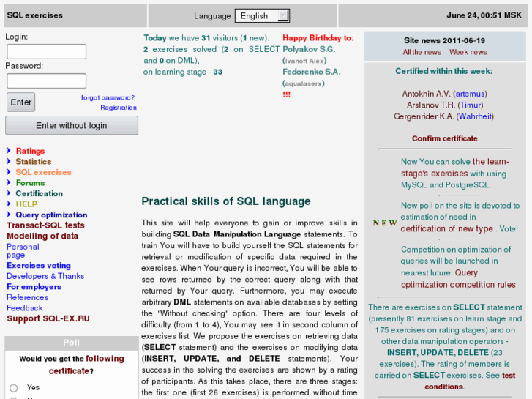Viewport: 532px width, 399px height.
Task: Open the Feedback link
Action: pos(25,308)
